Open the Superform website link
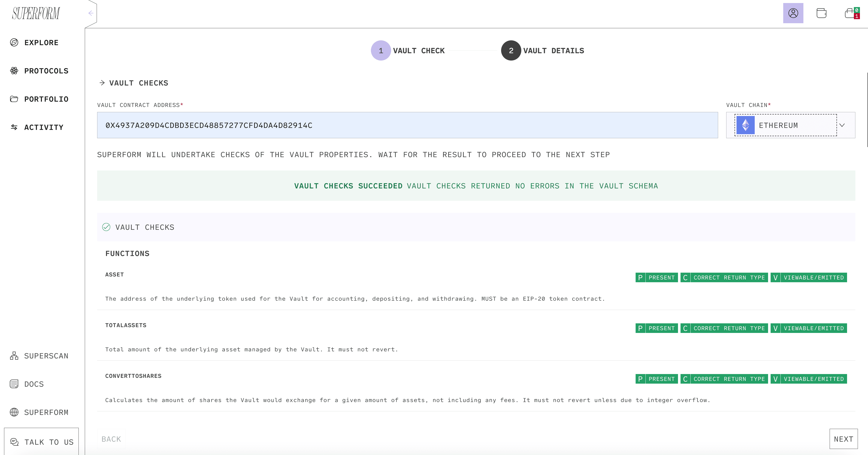 coord(39,412)
